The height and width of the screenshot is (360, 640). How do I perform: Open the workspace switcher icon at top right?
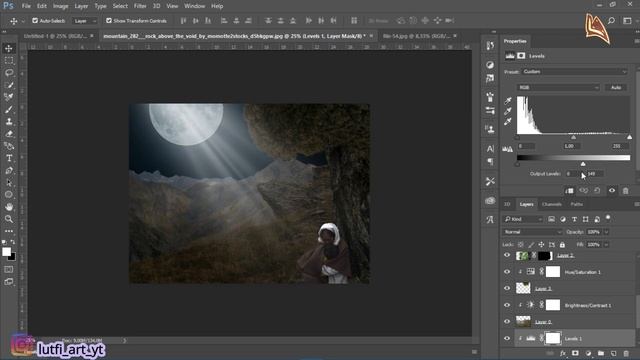pos(627,20)
